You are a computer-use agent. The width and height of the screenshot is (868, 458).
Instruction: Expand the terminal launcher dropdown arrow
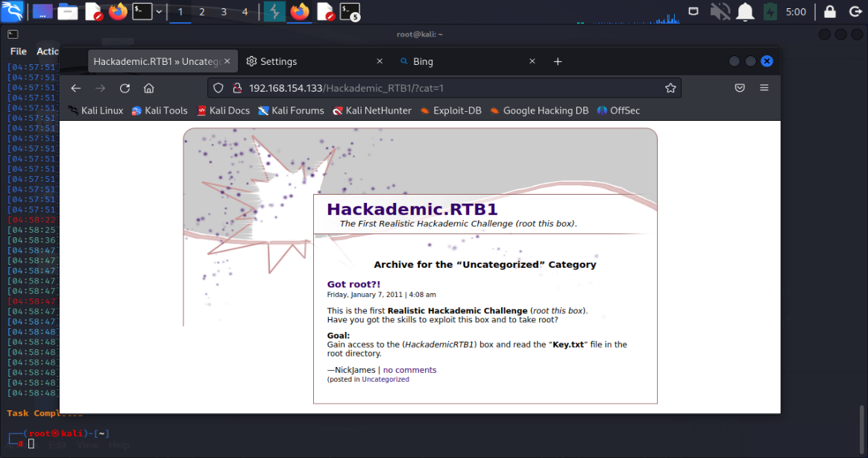[159, 12]
